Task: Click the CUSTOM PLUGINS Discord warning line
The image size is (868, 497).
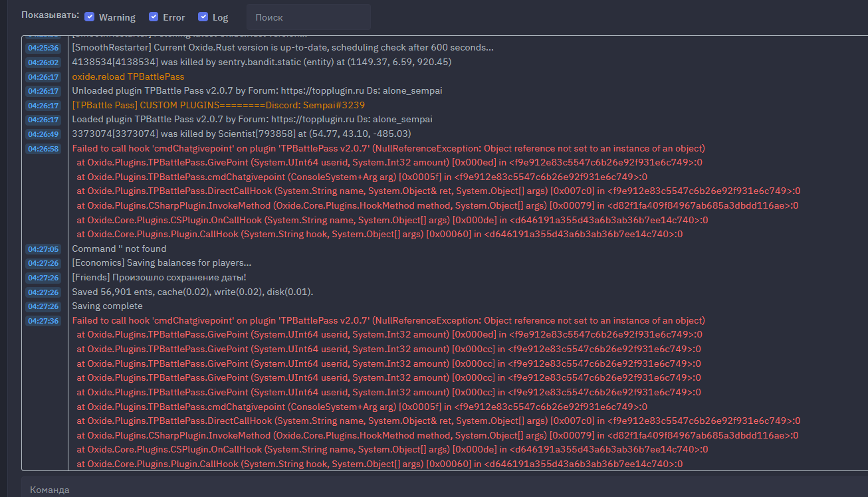Action: 218,105
